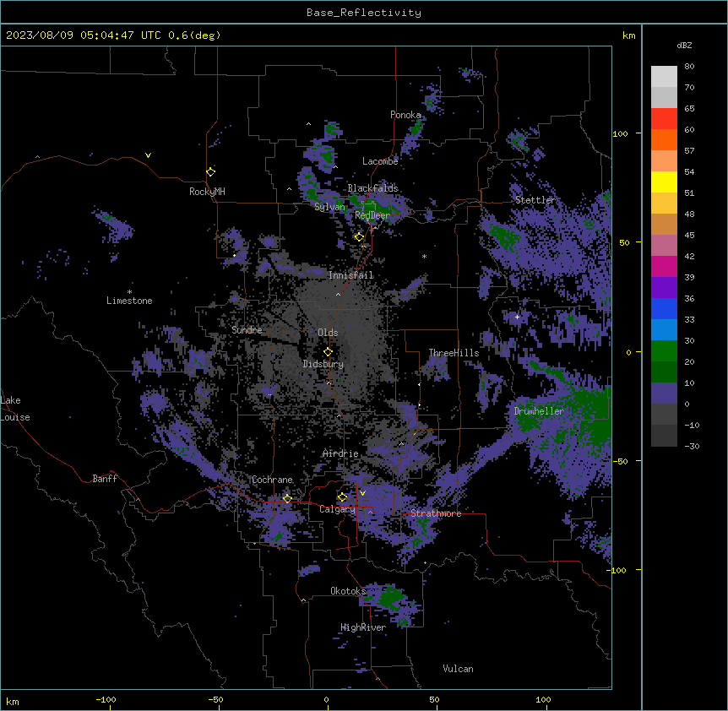Viewport: 728px width, 711px height.
Task: Select the Blackfalds label on the map
Action: pos(372,188)
